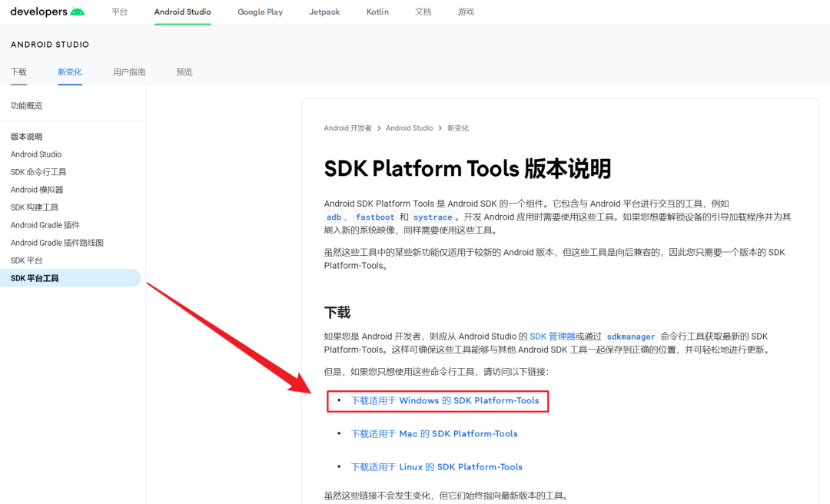Download SDK Platform-Tools for Windows
The width and height of the screenshot is (830, 504).
[x=445, y=401]
